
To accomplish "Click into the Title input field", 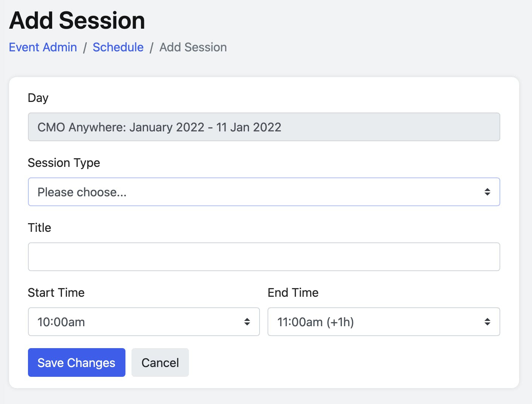I will tap(264, 257).
